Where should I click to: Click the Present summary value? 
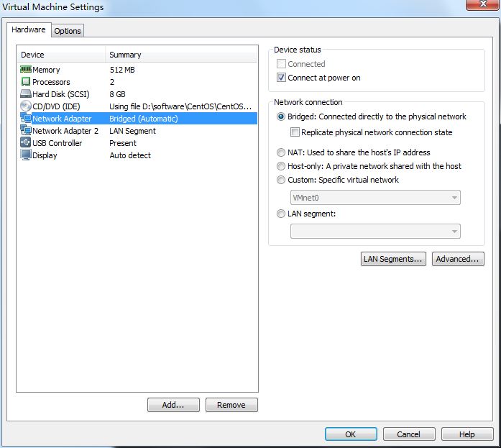coord(123,143)
